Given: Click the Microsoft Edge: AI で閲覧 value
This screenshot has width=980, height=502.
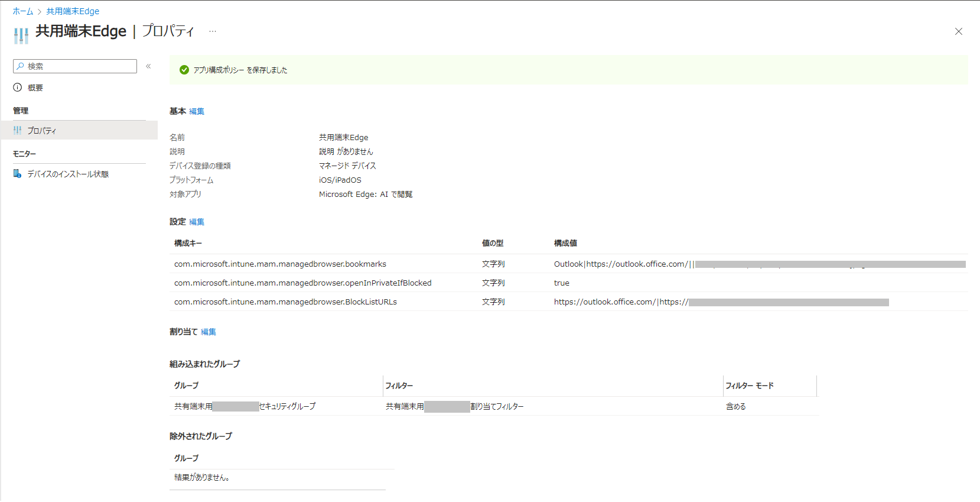Looking at the screenshot, I should (366, 194).
